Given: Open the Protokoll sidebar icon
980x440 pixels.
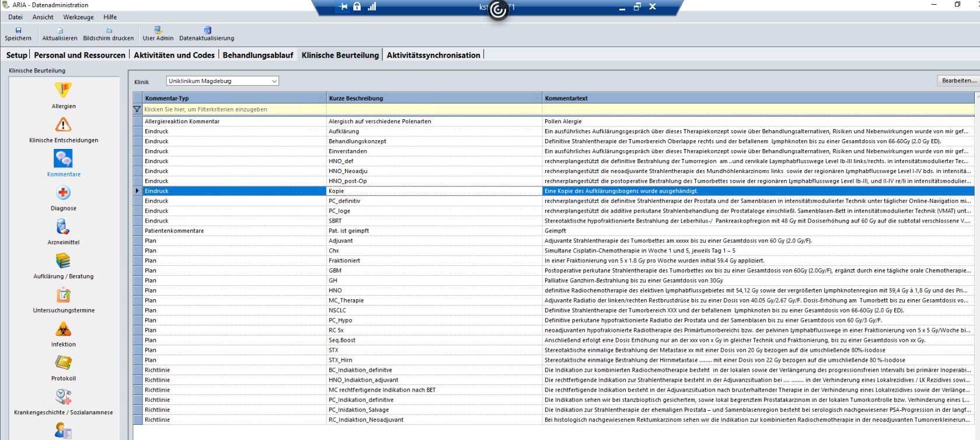Looking at the screenshot, I should point(63,363).
